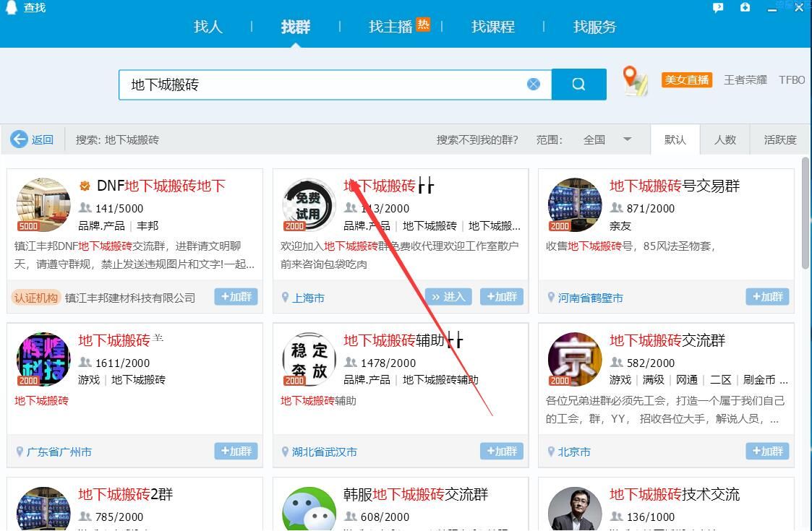Click the location pin icon beside 上海市
Screen dimensions: 812x531
(x=285, y=298)
